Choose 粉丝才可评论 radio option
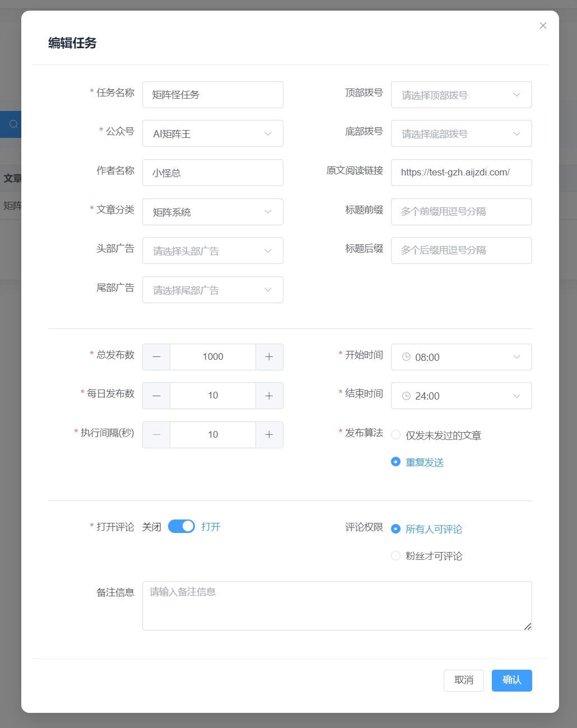The height and width of the screenshot is (728, 577). pyautogui.click(x=396, y=556)
